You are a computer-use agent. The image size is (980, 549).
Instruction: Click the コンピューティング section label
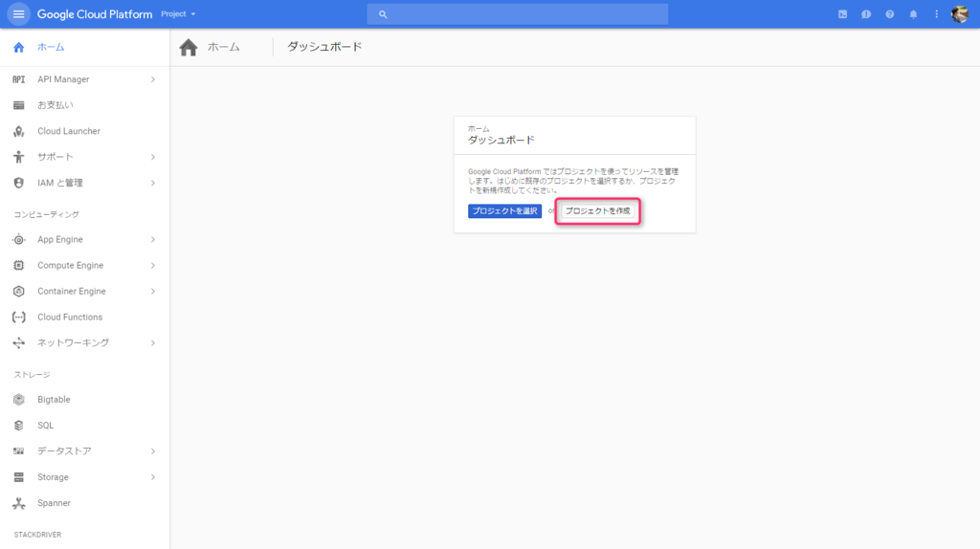tap(46, 214)
